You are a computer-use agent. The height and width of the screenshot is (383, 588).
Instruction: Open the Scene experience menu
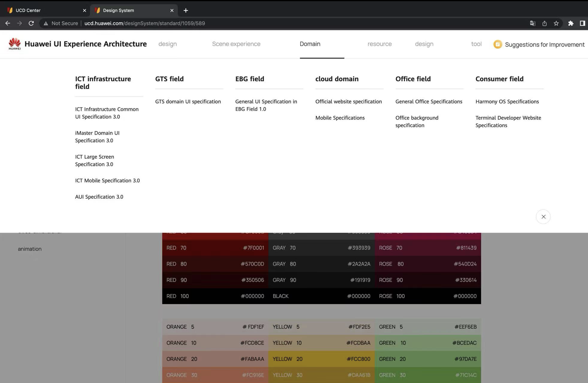(236, 44)
